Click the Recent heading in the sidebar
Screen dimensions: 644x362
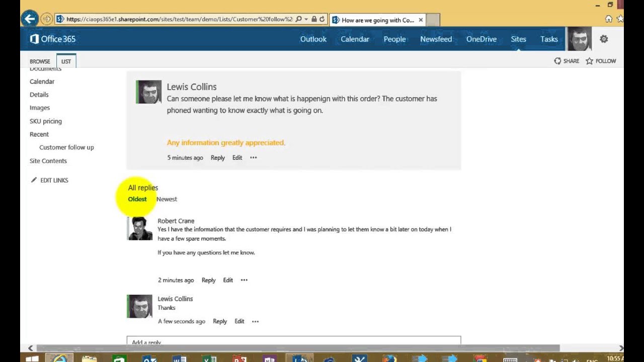(x=39, y=134)
